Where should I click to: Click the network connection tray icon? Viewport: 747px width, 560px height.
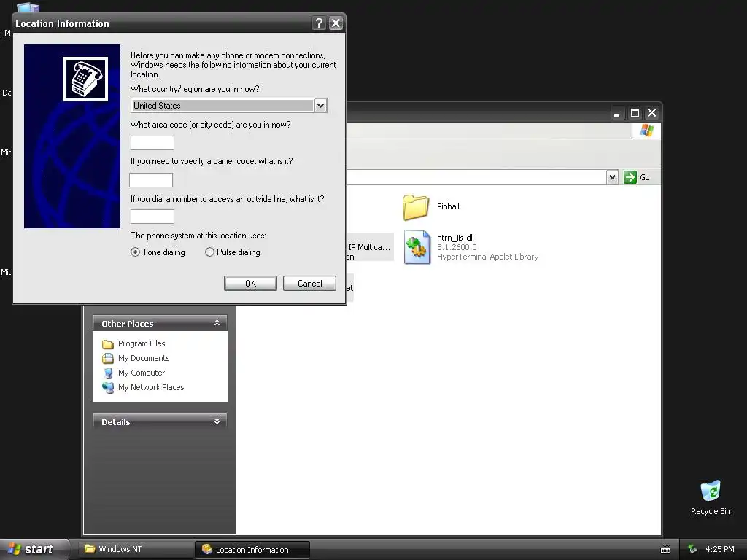click(692, 549)
